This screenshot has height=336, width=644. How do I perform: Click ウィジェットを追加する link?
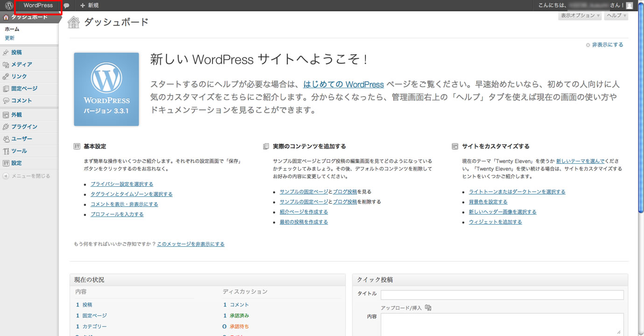(496, 222)
